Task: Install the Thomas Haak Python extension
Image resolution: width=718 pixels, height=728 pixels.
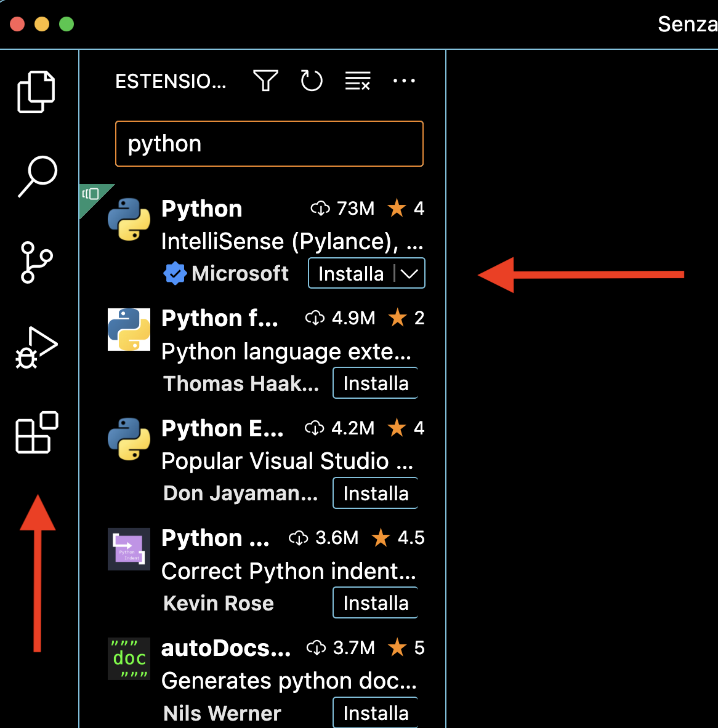Action: [376, 383]
